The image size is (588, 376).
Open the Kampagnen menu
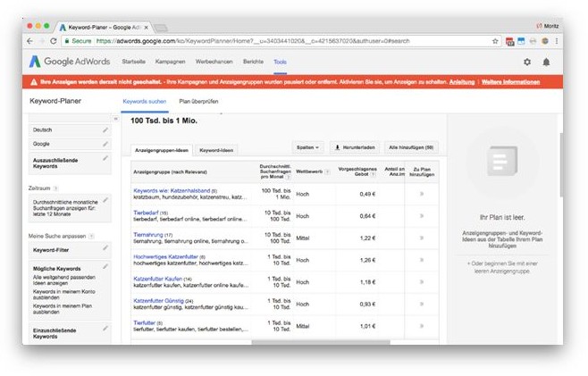tap(171, 62)
